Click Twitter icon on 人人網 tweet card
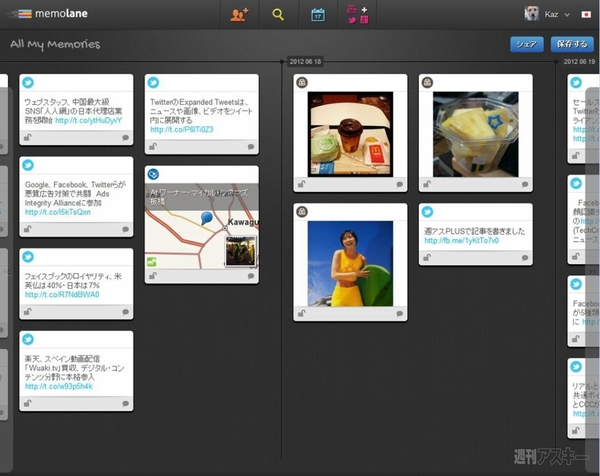The height and width of the screenshot is (476, 600). click(28, 82)
